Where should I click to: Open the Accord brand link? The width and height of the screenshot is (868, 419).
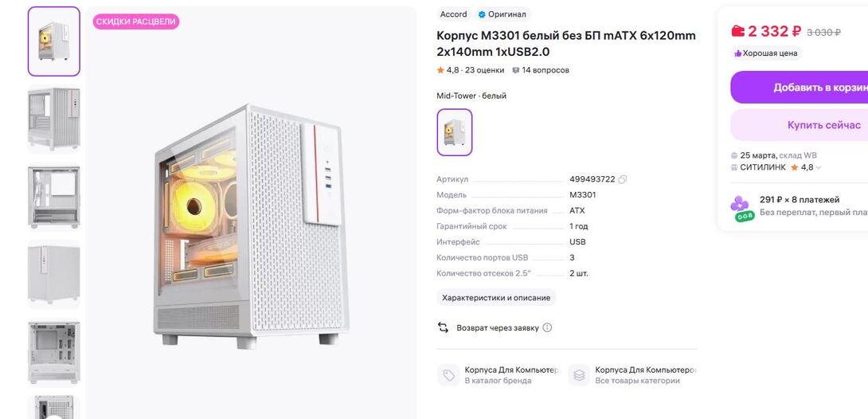(454, 14)
